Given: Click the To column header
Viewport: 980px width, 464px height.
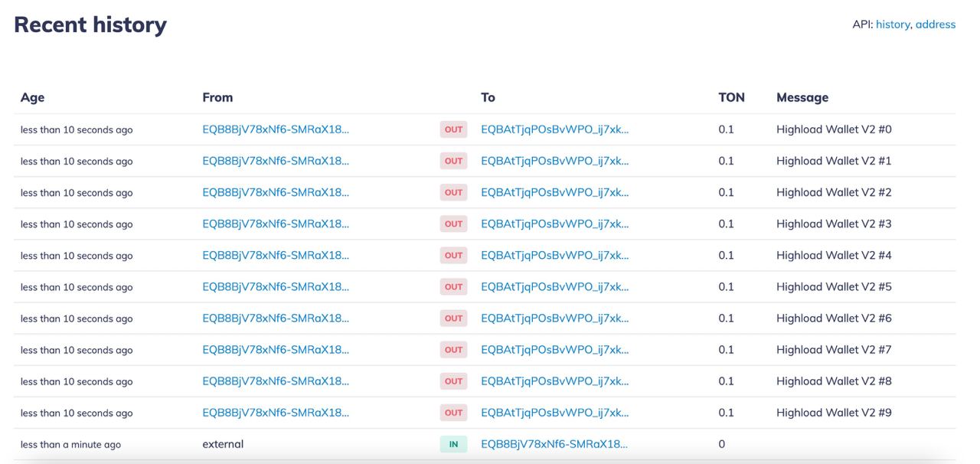Looking at the screenshot, I should (488, 97).
